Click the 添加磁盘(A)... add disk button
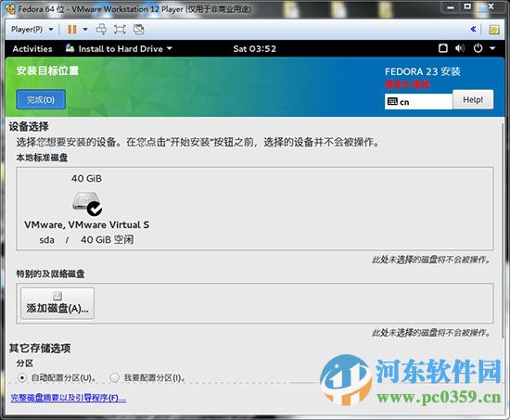The width and height of the screenshot is (510, 420). pos(57,303)
